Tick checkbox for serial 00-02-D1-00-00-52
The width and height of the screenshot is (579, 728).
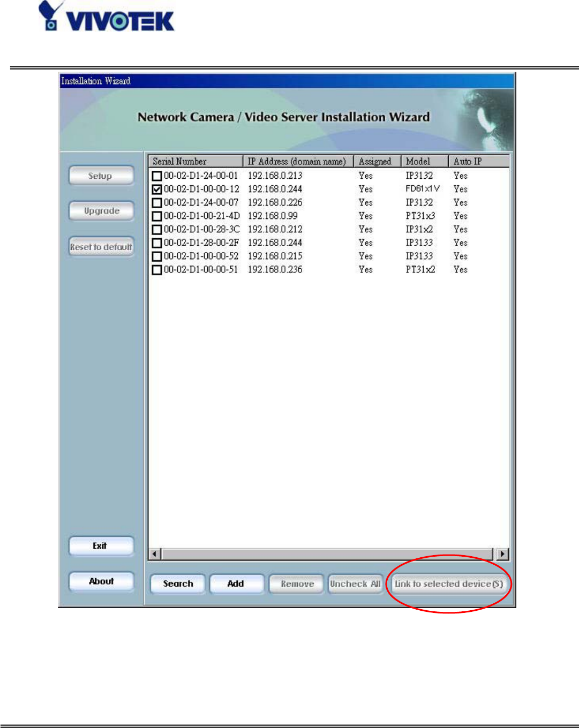(x=157, y=256)
